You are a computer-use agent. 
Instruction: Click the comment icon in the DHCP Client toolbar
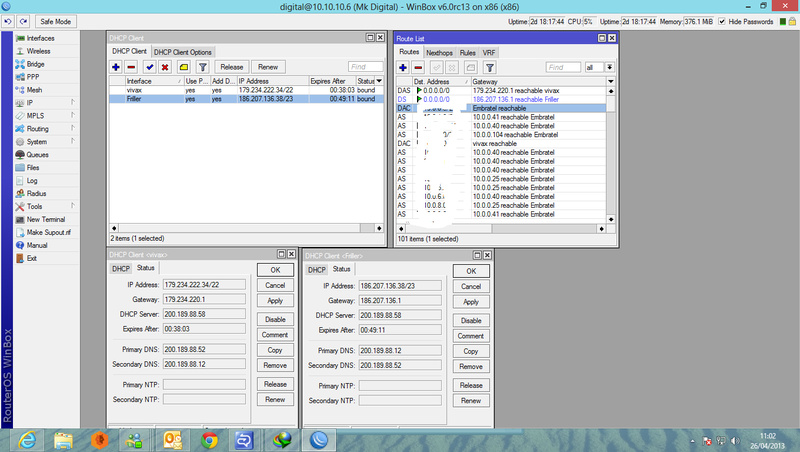point(184,67)
